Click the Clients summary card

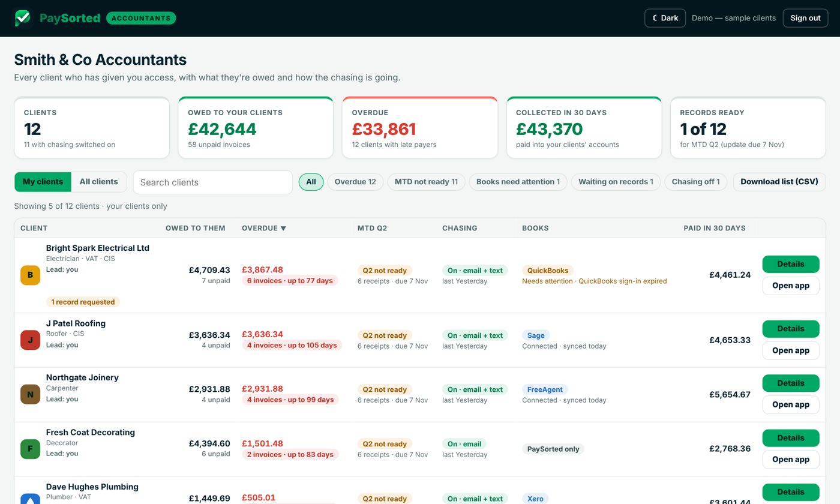point(92,128)
